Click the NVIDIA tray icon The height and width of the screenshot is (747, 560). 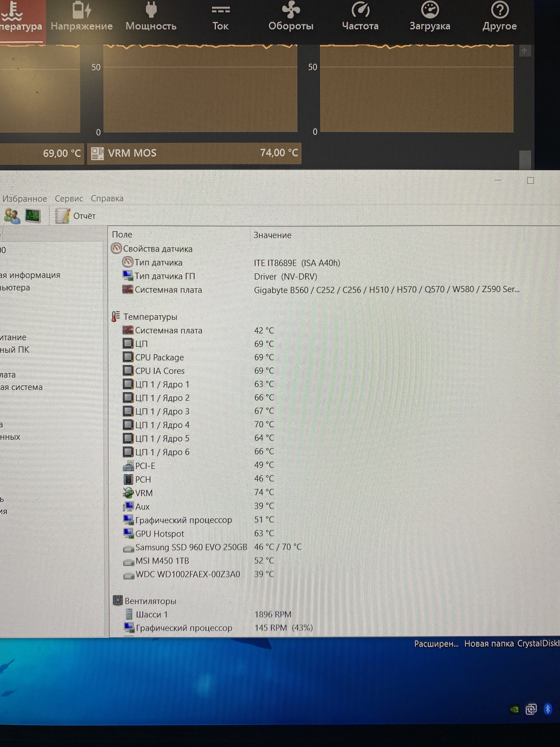tap(514, 709)
